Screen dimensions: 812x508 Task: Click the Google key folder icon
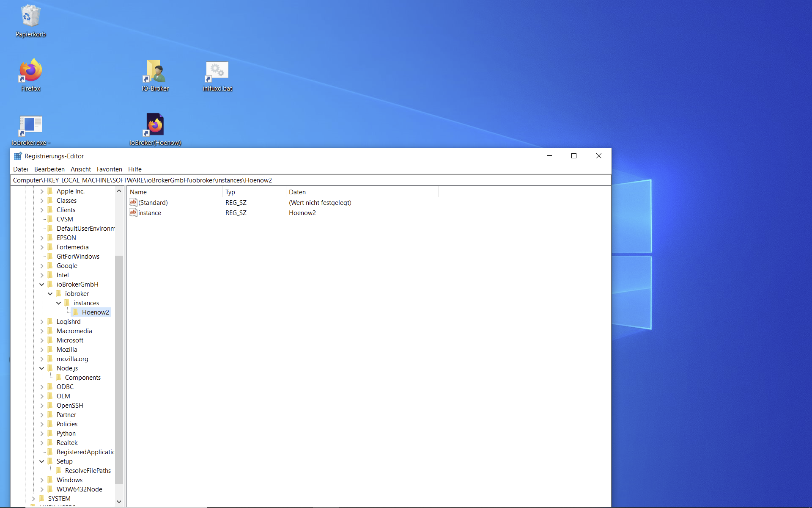click(x=50, y=265)
